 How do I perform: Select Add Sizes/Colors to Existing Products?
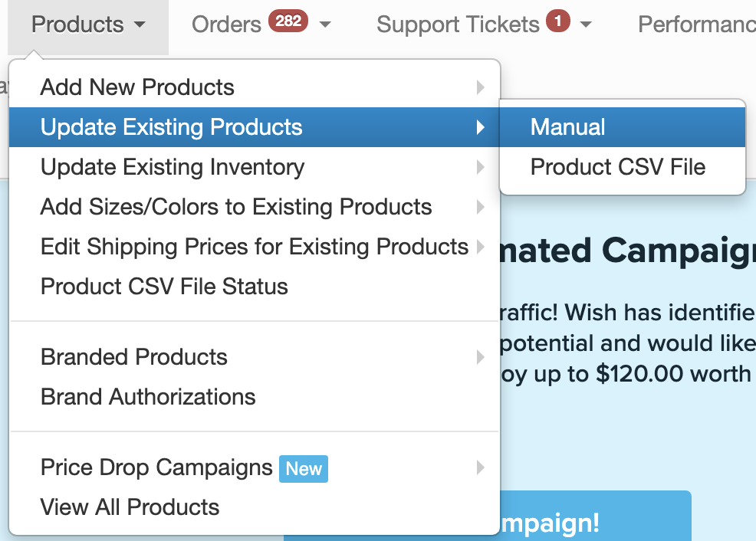click(x=236, y=207)
